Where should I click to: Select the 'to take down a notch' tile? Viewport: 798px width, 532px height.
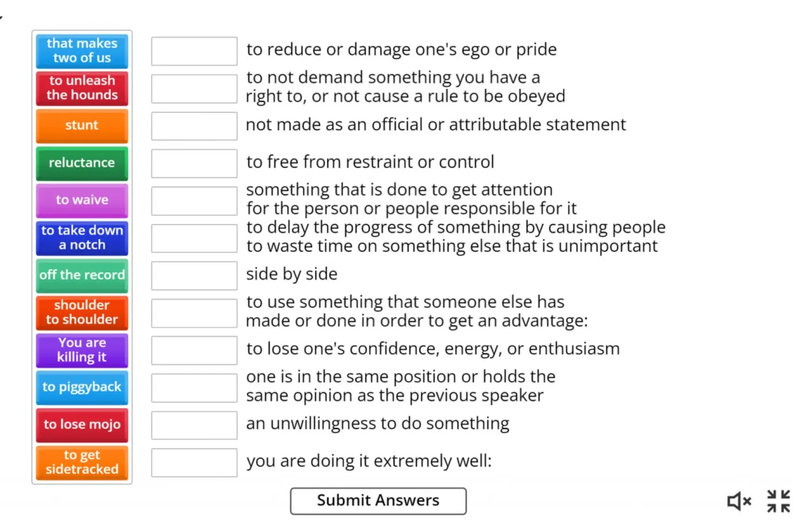[82, 238]
